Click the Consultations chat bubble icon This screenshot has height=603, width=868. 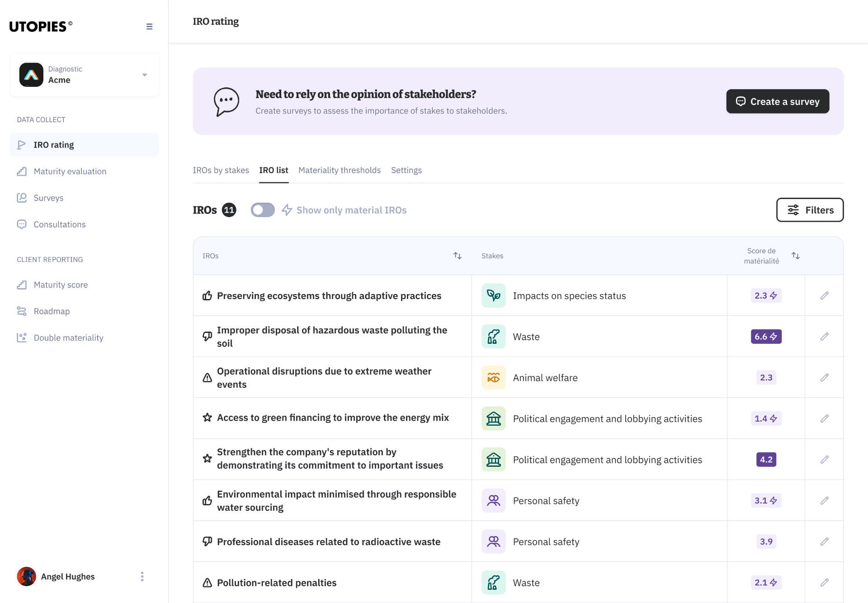tap(21, 224)
